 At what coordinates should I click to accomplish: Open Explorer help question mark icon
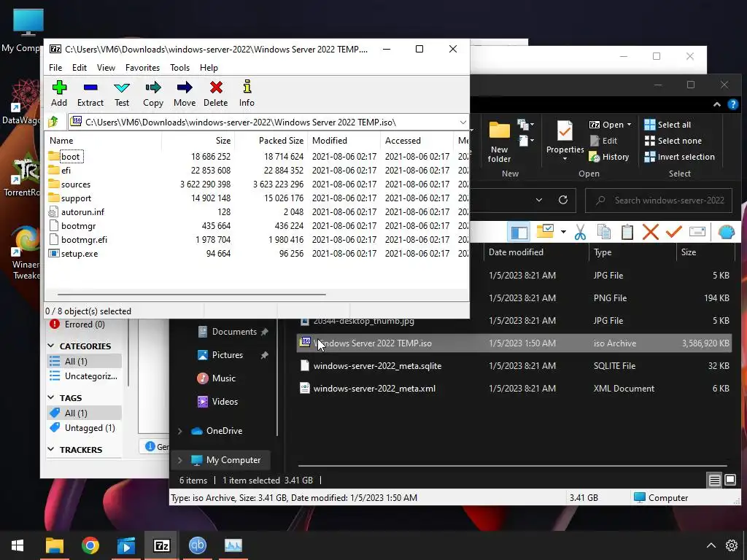point(732,104)
